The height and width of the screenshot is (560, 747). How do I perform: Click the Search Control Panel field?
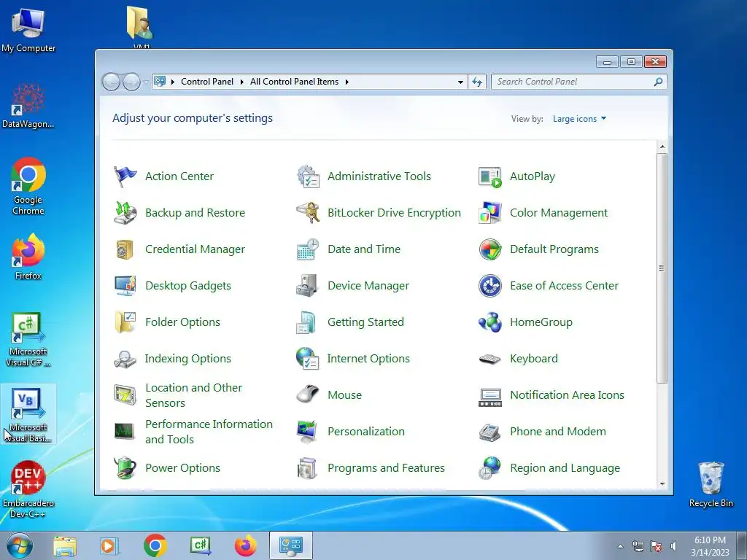[578, 82]
